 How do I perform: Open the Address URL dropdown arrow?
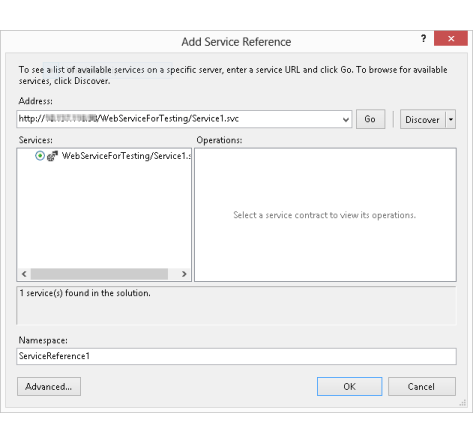pyautogui.click(x=346, y=119)
